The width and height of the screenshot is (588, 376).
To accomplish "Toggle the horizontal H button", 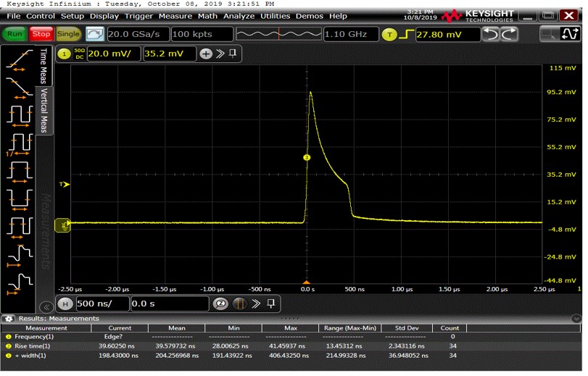I will 66,304.
